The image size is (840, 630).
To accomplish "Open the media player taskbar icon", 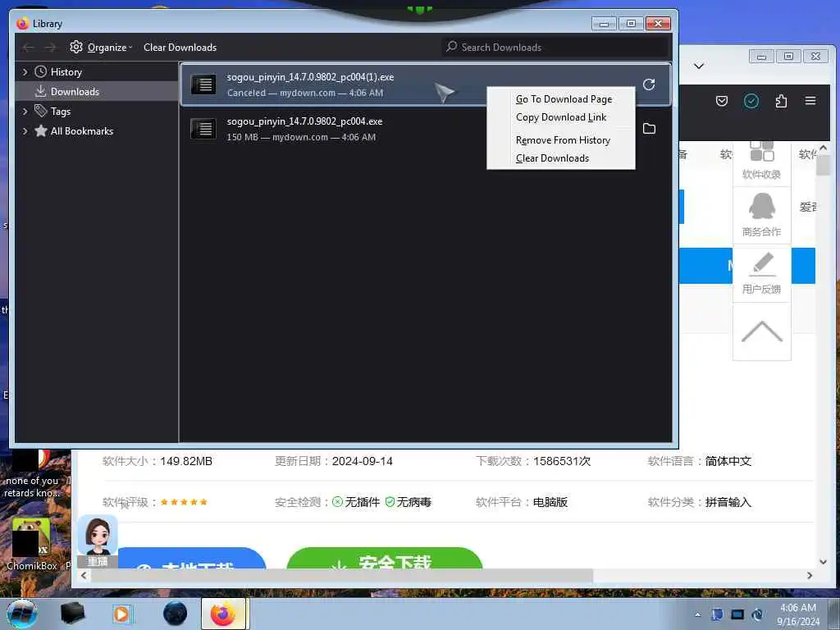I will point(122,614).
